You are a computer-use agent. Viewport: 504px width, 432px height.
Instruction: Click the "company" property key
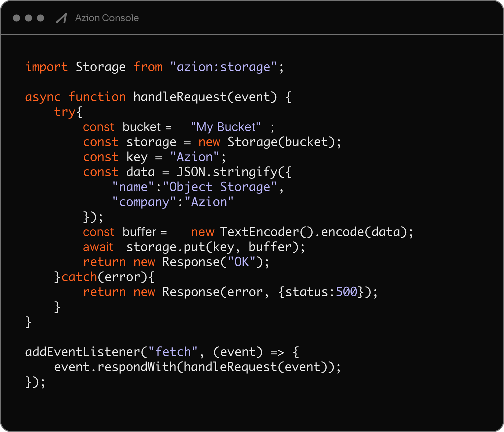click(144, 202)
